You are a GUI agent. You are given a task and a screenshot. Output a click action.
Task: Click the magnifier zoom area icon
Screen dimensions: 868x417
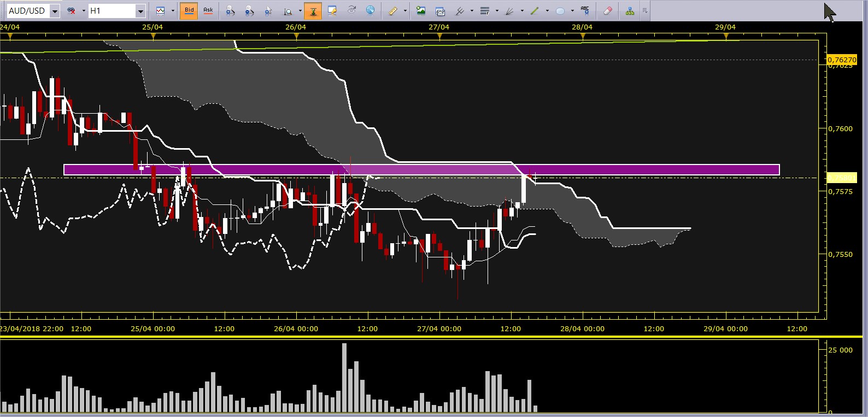point(288,10)
